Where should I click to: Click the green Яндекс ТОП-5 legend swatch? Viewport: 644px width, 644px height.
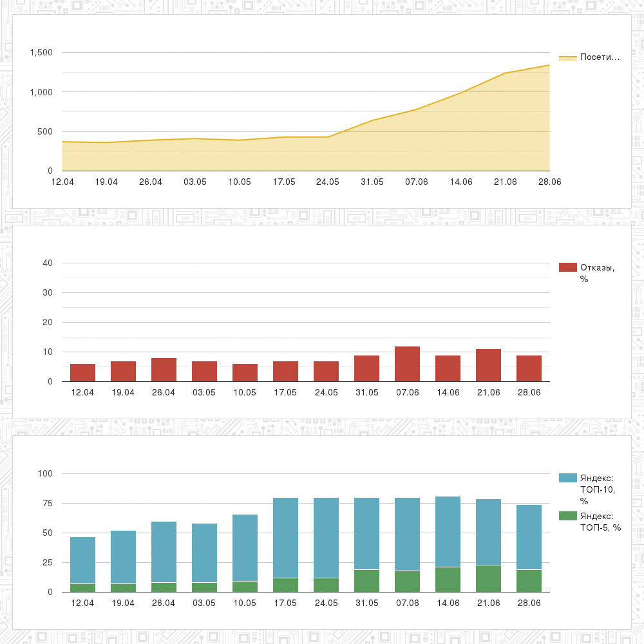[x=567, y=516]
